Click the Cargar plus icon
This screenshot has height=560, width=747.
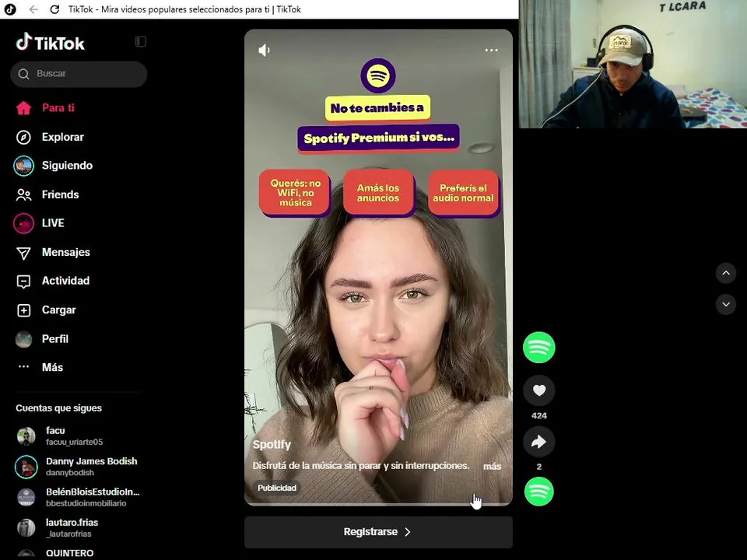(23, 310)
